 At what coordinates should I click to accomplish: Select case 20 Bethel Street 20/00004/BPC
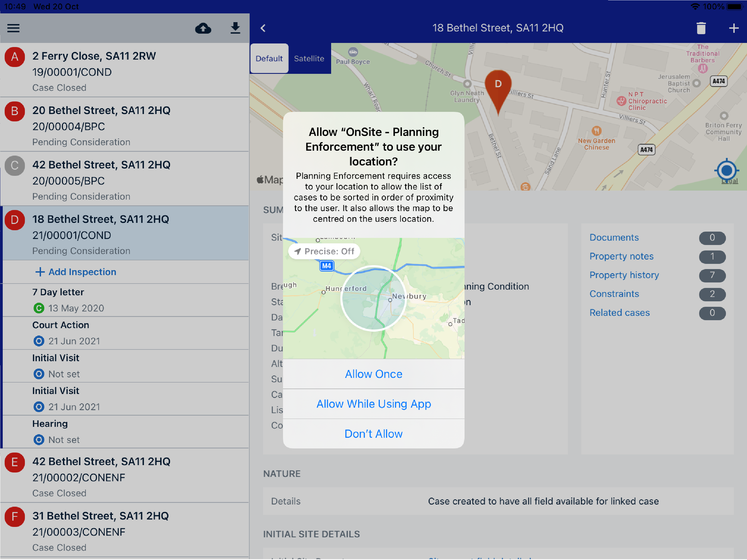click(x=125, y=125)
